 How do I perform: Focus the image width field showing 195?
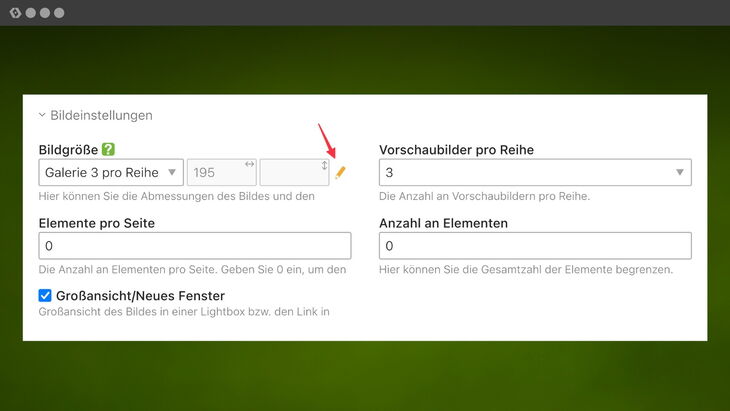click(221, 173)
